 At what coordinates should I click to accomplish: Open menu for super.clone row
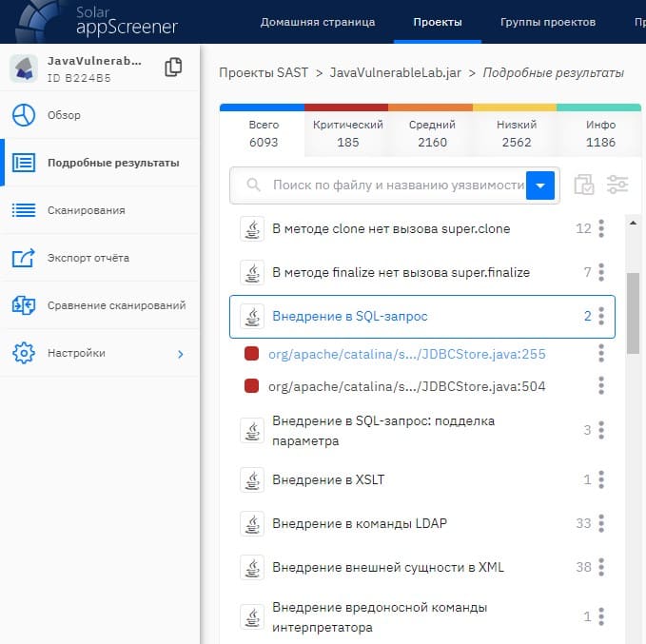[x=601, y=228]
